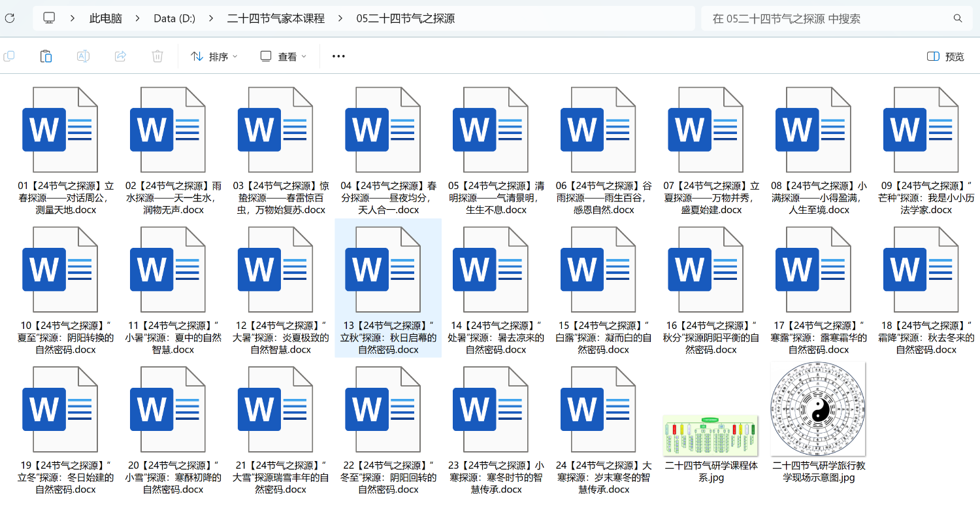This screenshot has height=531, width=980.
Task: Select the Tai Chi diagram image thumbnail
Action: pos(818,409)
